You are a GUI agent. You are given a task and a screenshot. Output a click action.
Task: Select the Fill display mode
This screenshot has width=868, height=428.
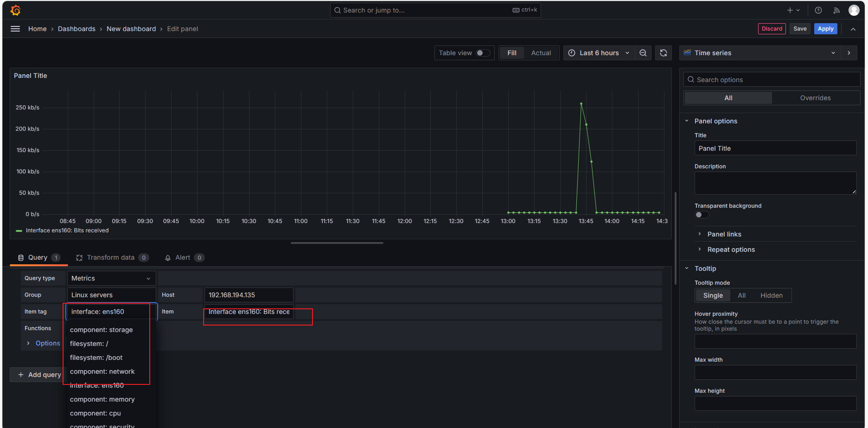pyautogui.click(x=512, y=53)
